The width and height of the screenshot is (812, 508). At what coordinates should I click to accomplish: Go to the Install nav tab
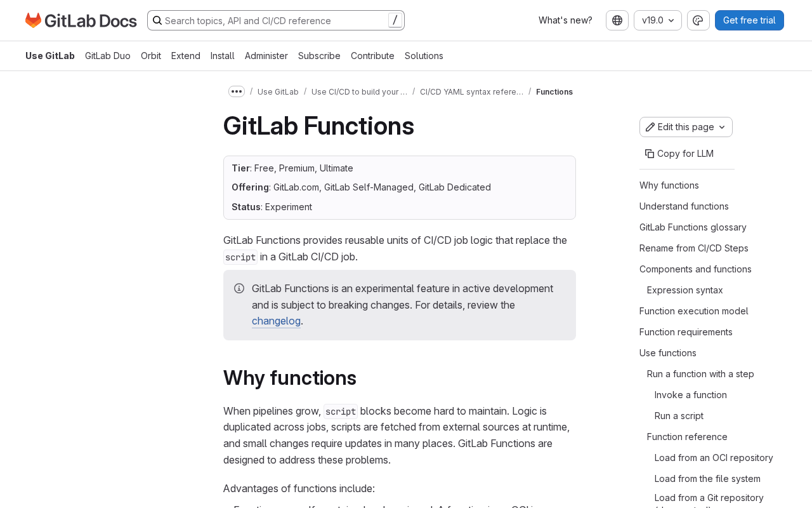223,56
